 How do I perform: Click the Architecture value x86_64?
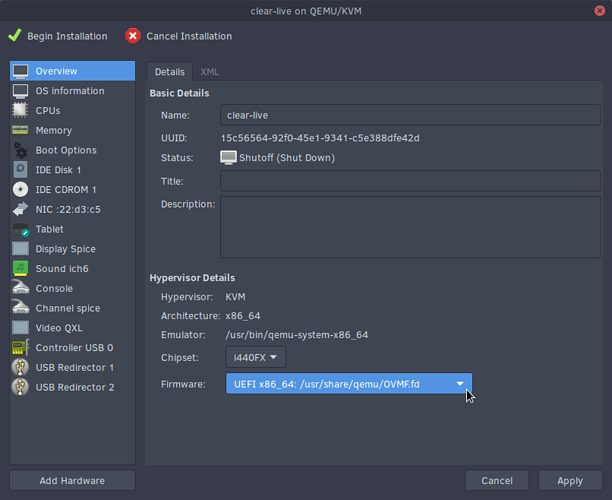pyautogui.click(x=243, y=316)
